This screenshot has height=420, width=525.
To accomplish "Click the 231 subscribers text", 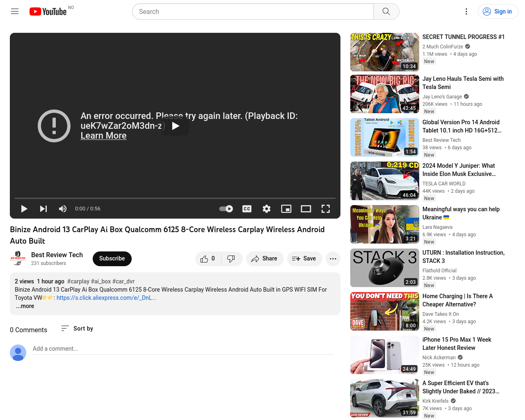I will 48,263.
